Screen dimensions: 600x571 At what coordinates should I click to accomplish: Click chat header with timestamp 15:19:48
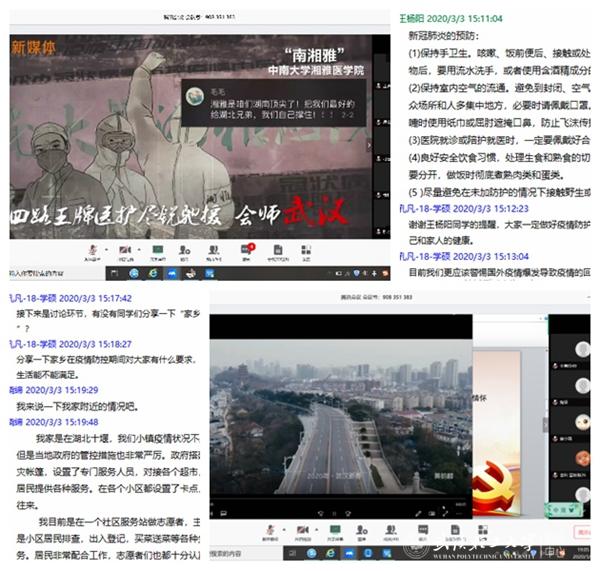(54, 422)
